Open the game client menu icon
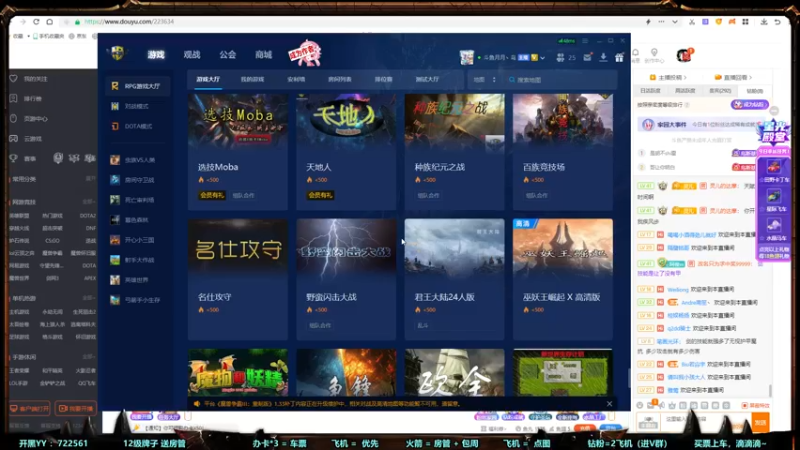 pos(585,40)
